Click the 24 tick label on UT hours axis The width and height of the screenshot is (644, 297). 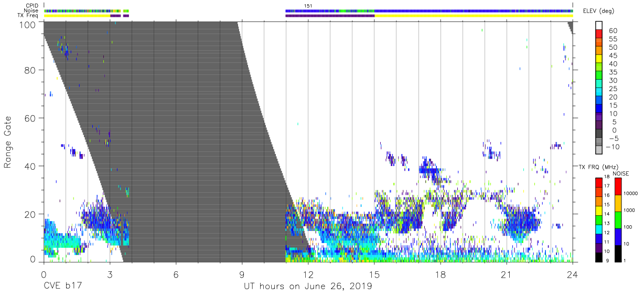pyautogui.click(x=572, y=274)
